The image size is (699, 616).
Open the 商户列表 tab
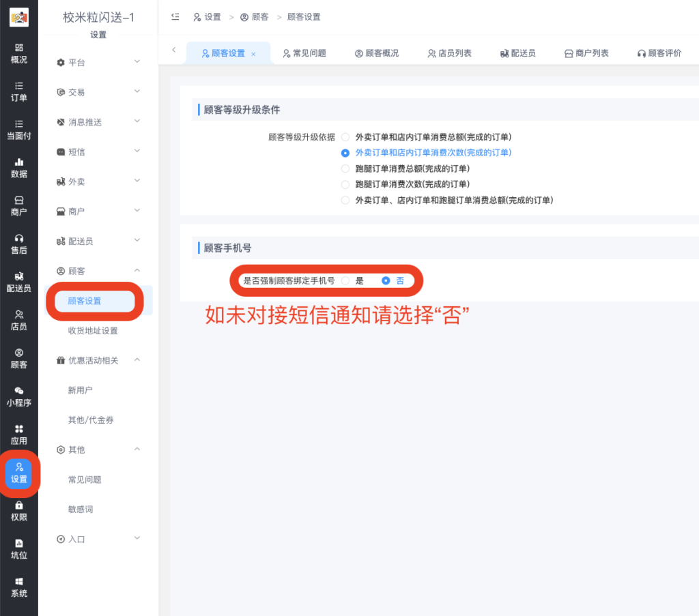[586, 52]
